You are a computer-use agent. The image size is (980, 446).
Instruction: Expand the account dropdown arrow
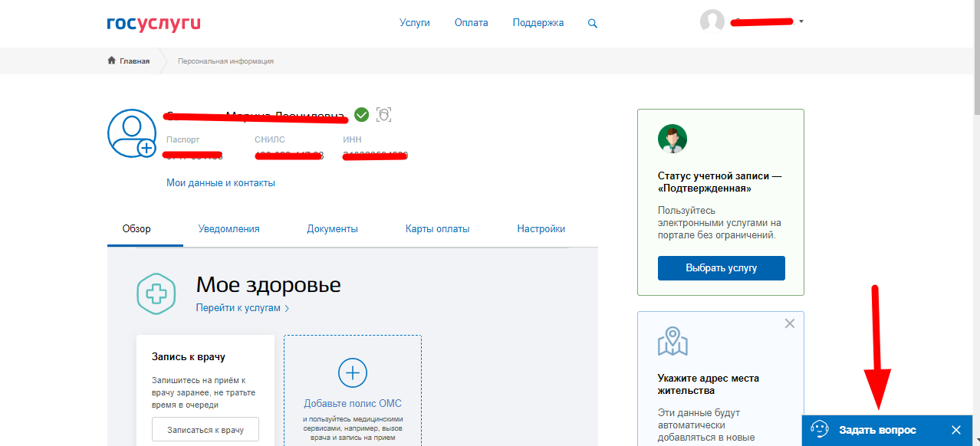coord(801,21)
